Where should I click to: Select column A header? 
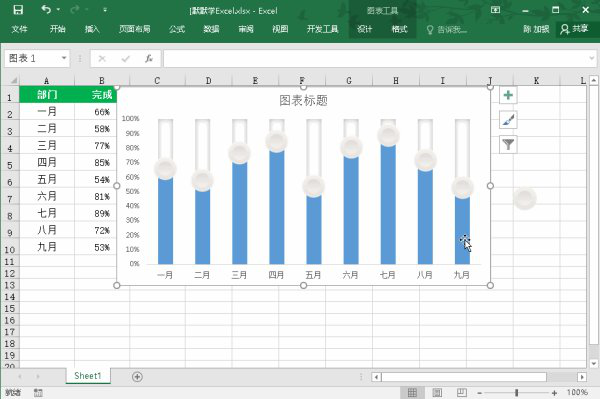click(x=46, y=80)
